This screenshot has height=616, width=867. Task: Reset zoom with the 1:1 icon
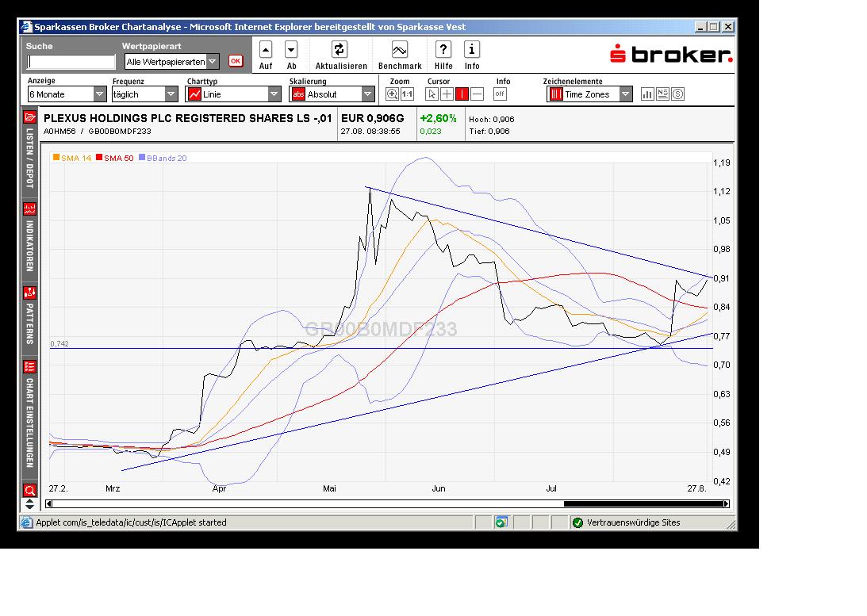pos(407,94)
